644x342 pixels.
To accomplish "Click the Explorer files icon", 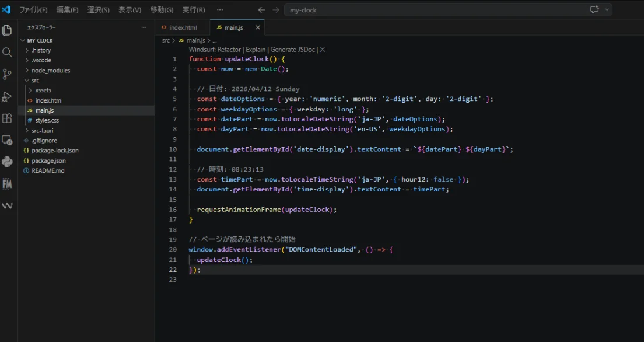I will (7, 30).
